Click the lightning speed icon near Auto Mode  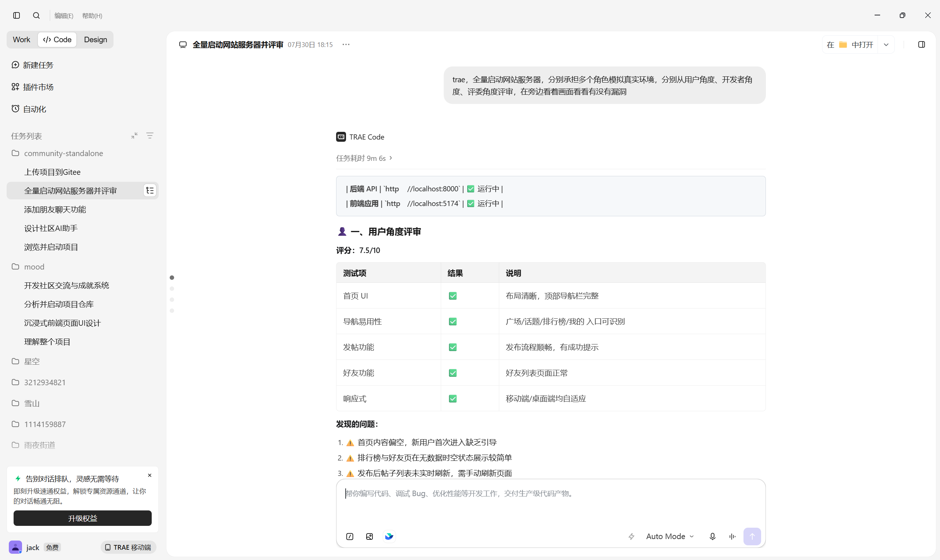click(632, 536)
